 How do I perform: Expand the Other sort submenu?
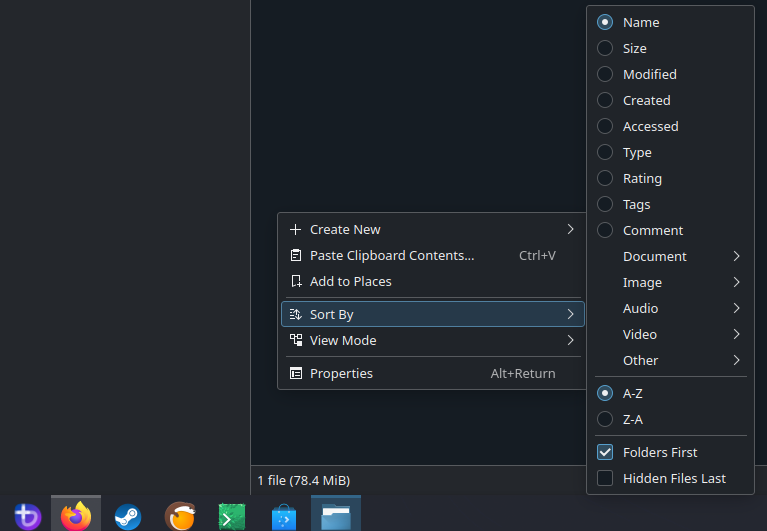coord(670,360)
